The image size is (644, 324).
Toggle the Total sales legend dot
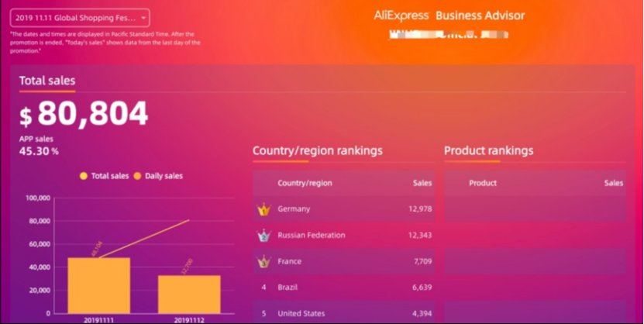[x=84, y=176]
